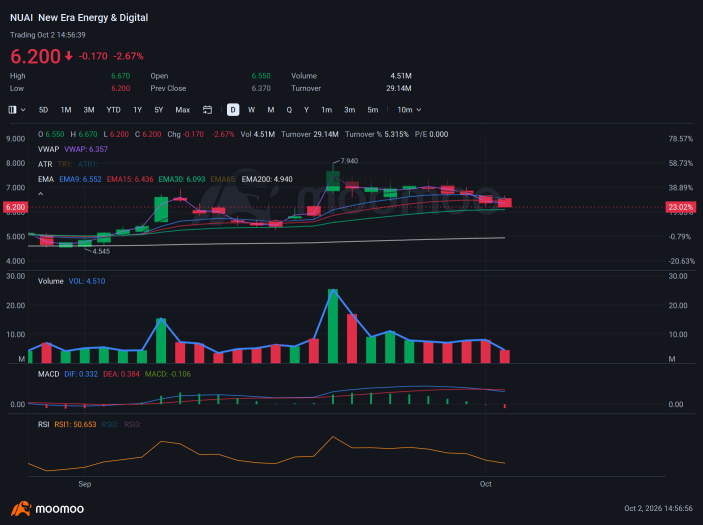Image resolution: width=703 pixels, height=525 pixels.
Task: Select the 3M range
Action: [89, 110]
